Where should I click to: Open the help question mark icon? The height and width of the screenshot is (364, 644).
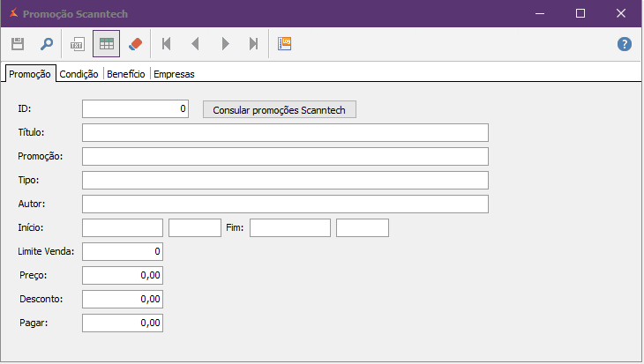click(625, 44)
